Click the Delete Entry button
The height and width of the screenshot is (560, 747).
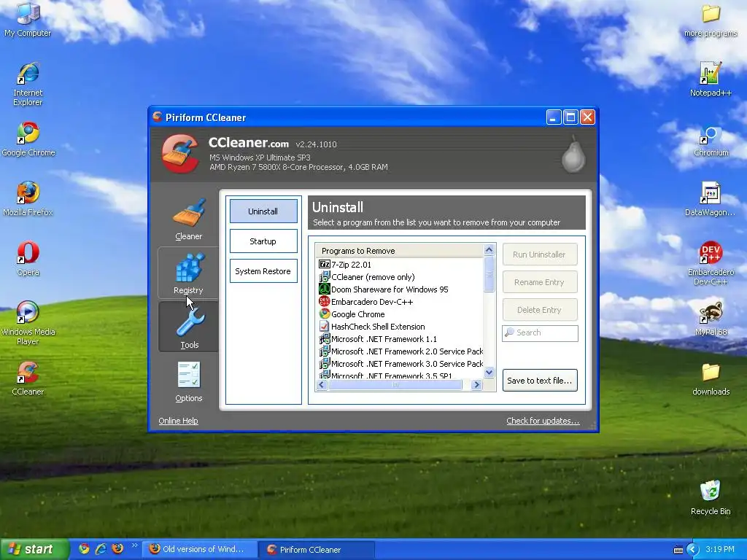click(x=540, y=309)
